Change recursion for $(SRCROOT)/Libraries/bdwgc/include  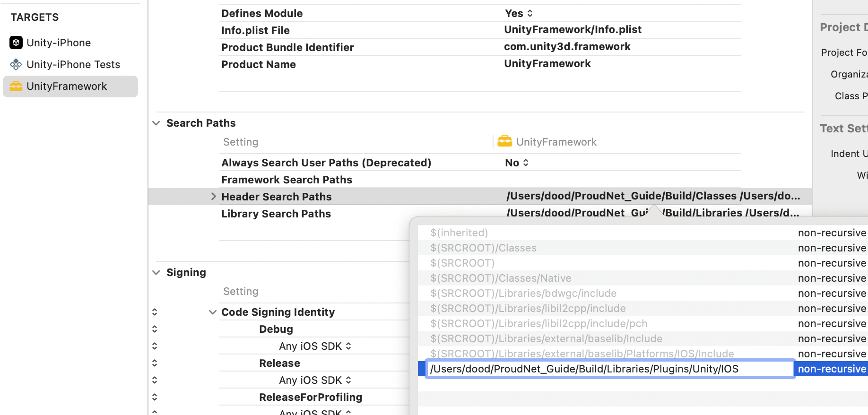832,293
